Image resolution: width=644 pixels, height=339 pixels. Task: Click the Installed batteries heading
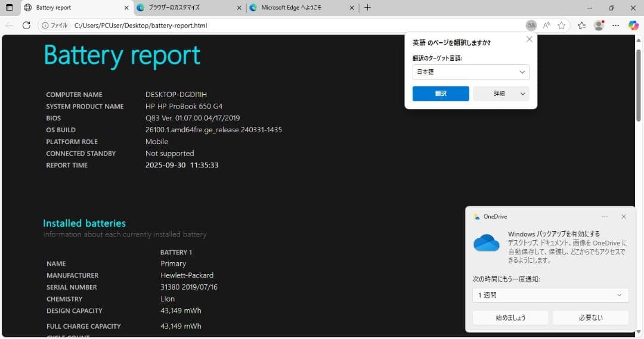[x=85, y=223]
